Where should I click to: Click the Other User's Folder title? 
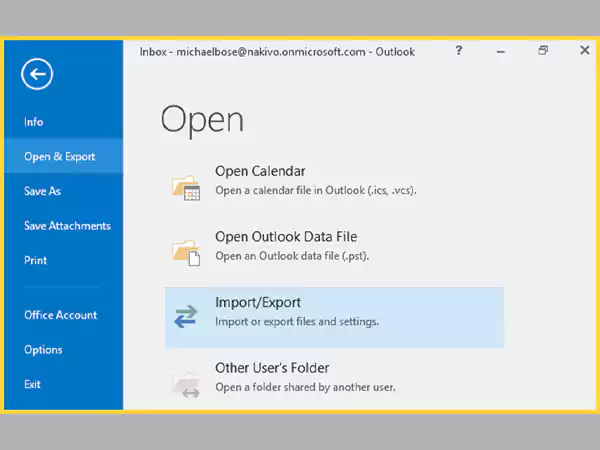(272, 368)
